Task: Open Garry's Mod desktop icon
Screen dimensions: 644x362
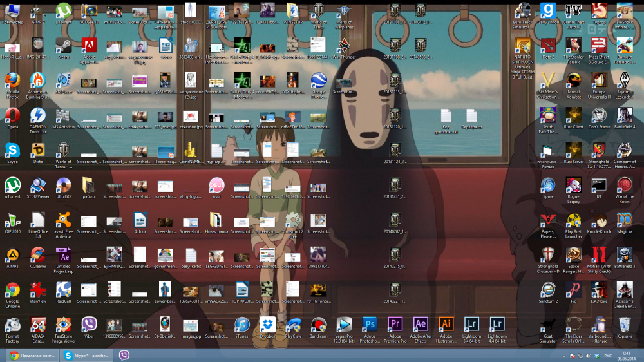Action: (x=548, y=14)
